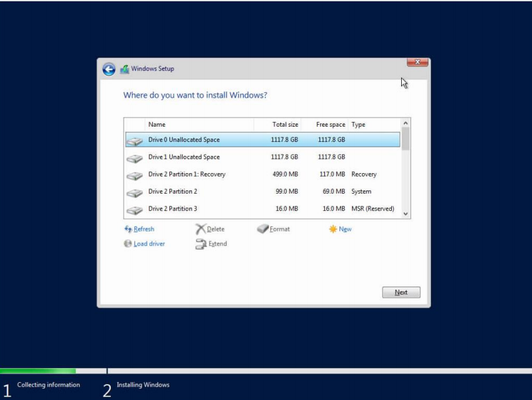Image resolution: width=532 pixels, height=400 pixels.
Task: Refresh the drive list
Action: coord(144,229)
